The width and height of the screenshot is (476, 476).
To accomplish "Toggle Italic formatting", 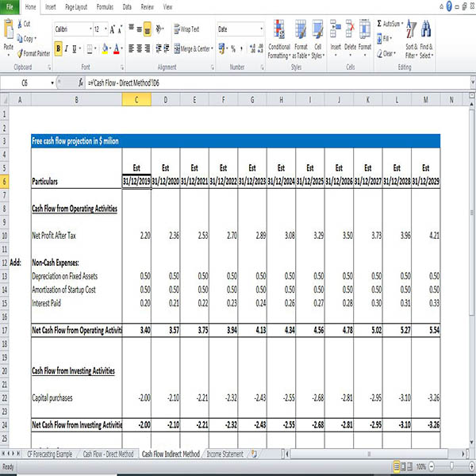I will (67, 48).
